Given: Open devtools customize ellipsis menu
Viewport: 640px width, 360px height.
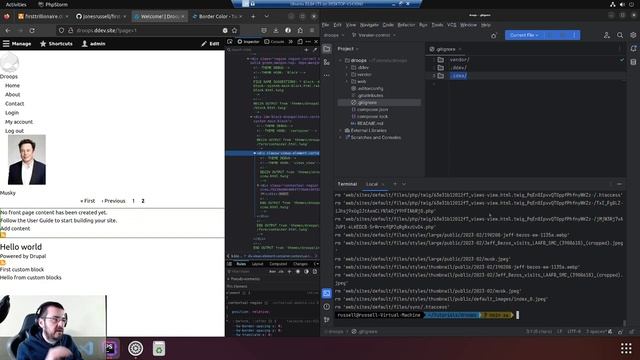Looking at the screenshot, I should point(308,42).
